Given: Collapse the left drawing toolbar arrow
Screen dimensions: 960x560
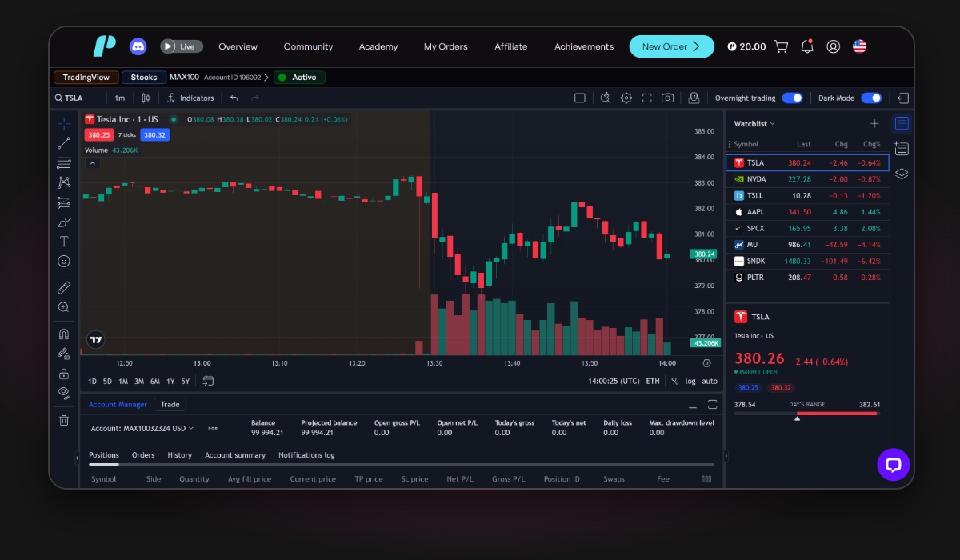Looking at the screenshot, I should 77,457.
